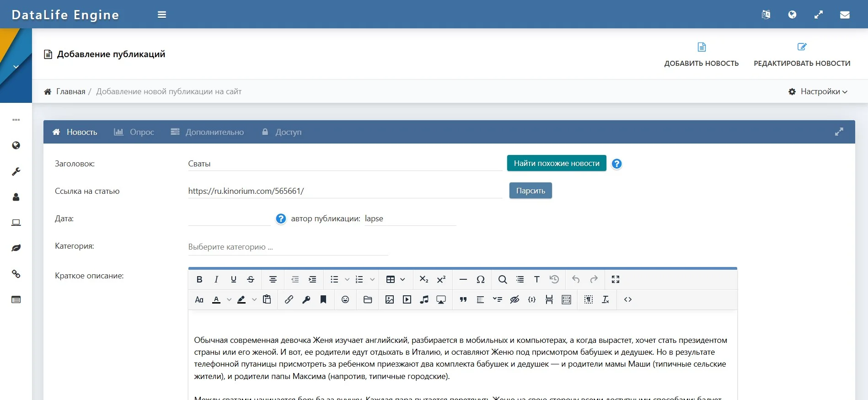Viewport: 868px width, 400px height.
Task: Open find and replace in editor
Action: coord(503,279)
